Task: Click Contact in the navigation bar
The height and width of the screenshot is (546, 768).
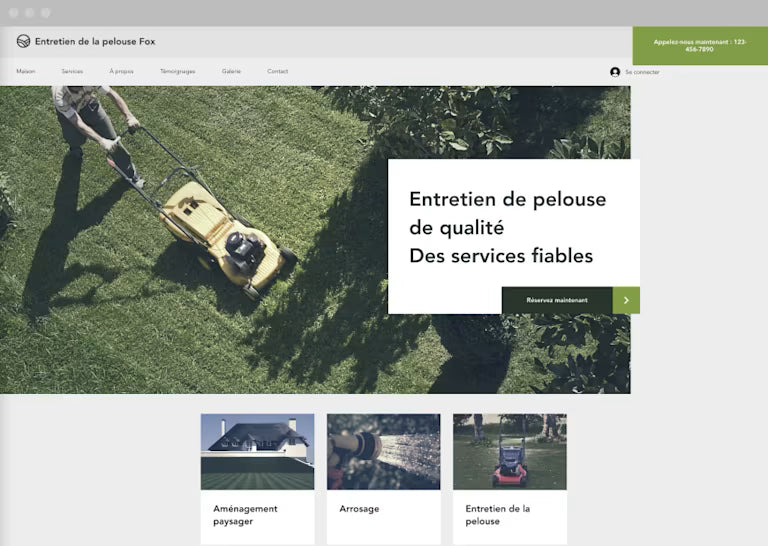Action: [x=277, y=71]
